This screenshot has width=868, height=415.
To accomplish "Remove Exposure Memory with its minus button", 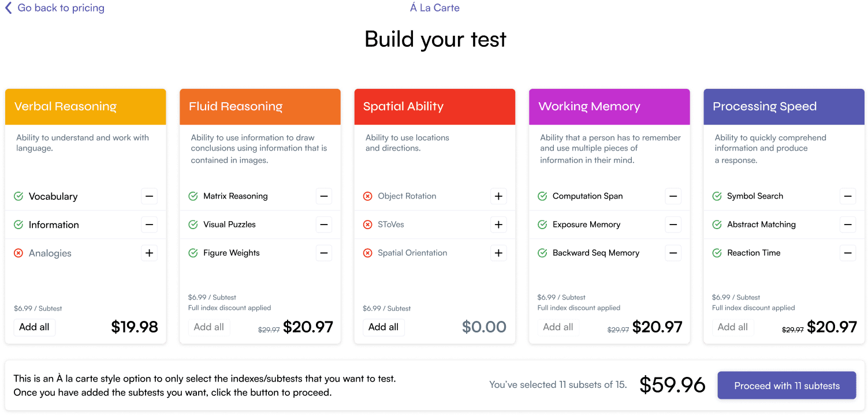I will click(673, 225).
